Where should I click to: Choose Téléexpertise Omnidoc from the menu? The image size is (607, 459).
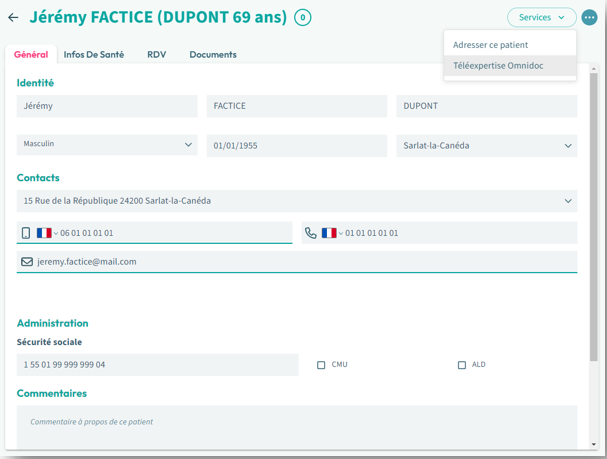point(498,66)
